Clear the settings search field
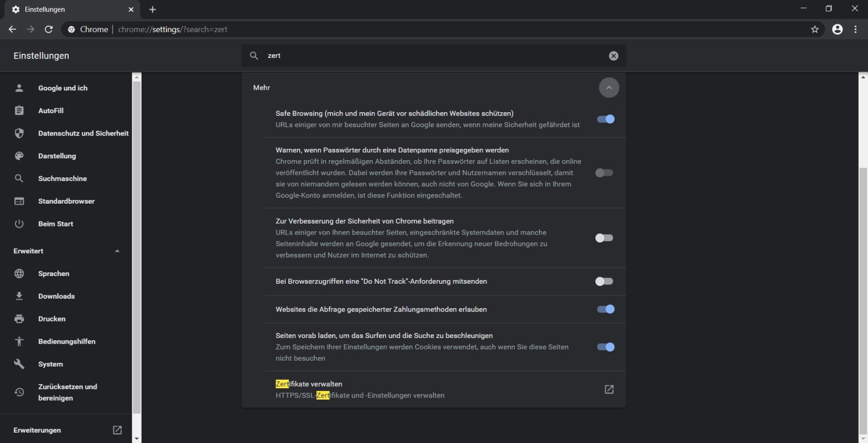868x443 pixels. point(613,56)
